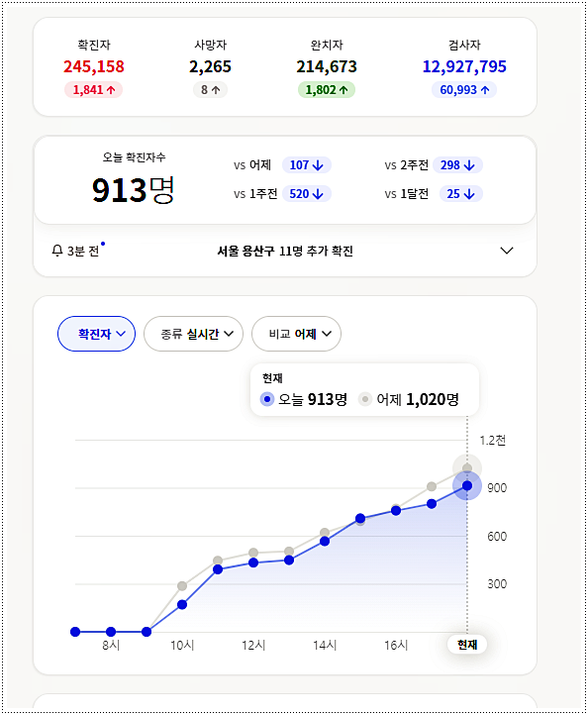
Task: Click the 214,673 recovered number
Action: pos(327,66)
